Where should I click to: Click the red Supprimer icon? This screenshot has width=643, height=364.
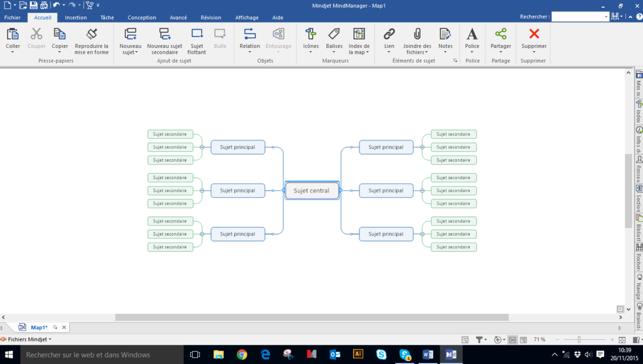click(534, 35)
